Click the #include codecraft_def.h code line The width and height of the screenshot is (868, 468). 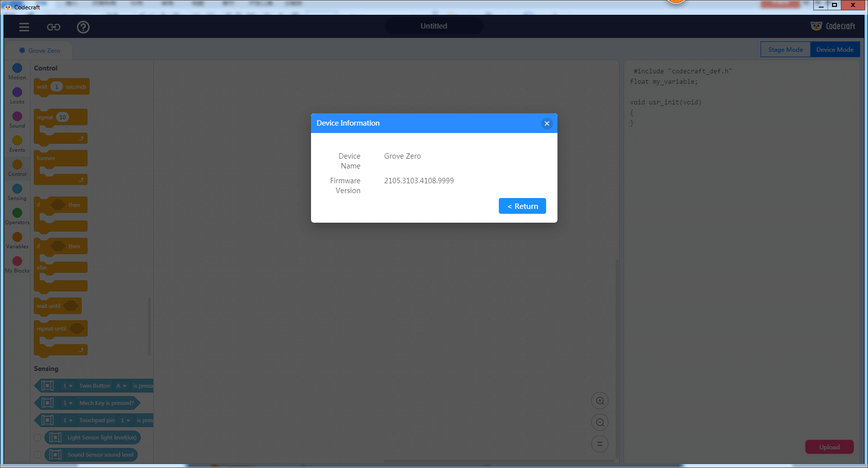[x=683, y=71]
